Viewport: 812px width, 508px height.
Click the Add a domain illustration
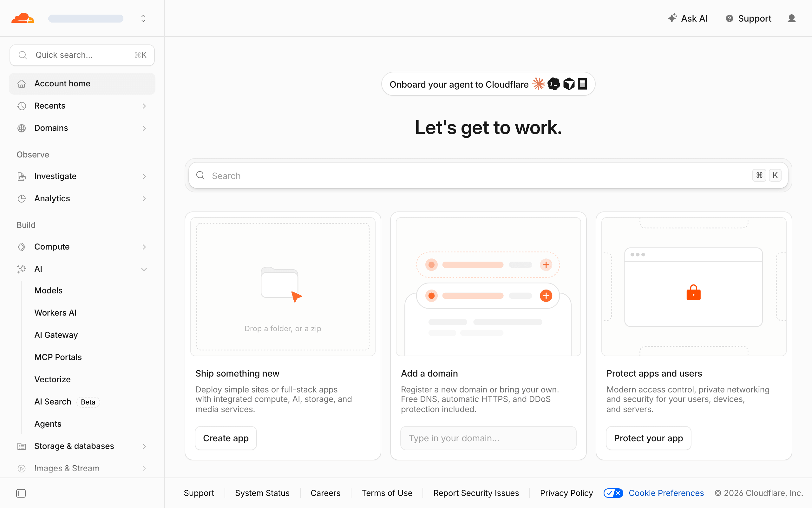coord(488,287)
